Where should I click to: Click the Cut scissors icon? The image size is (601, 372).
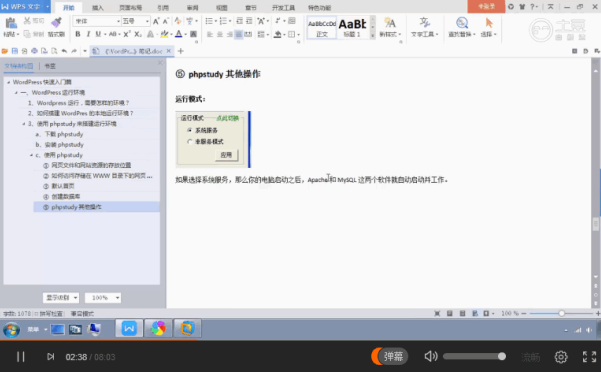tap(27, 21)
